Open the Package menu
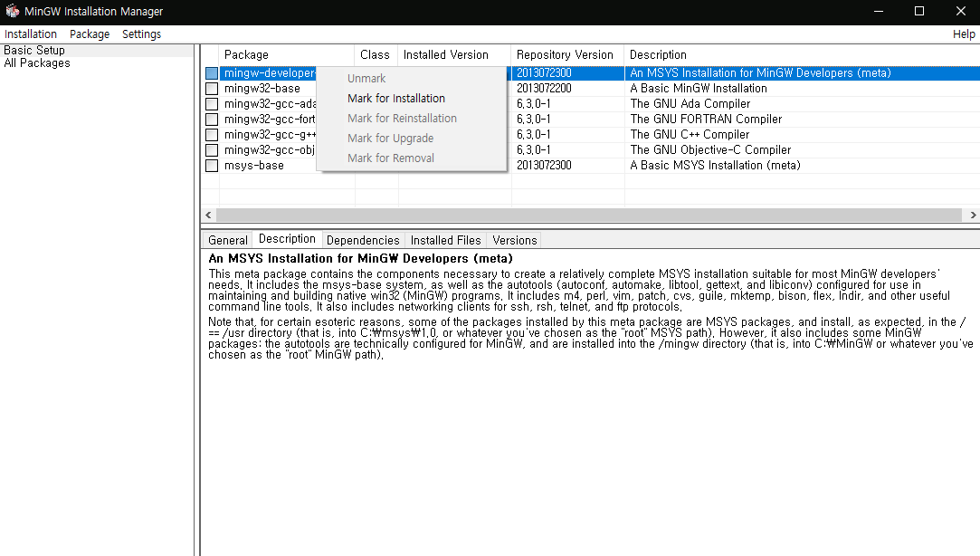Screen dimensions: 980x556 [x=90, y=34]
